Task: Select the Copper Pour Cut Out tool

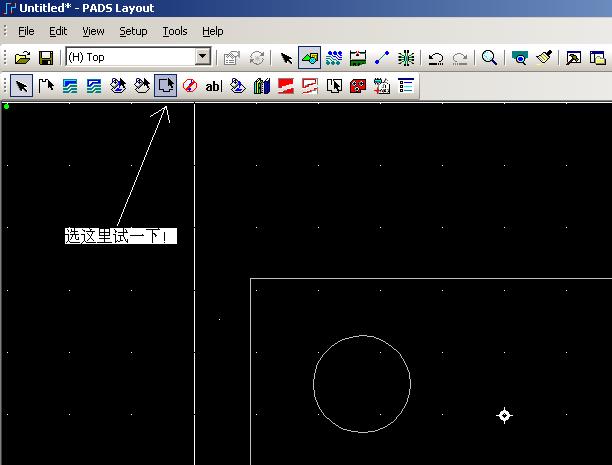Action: (142, 86)
